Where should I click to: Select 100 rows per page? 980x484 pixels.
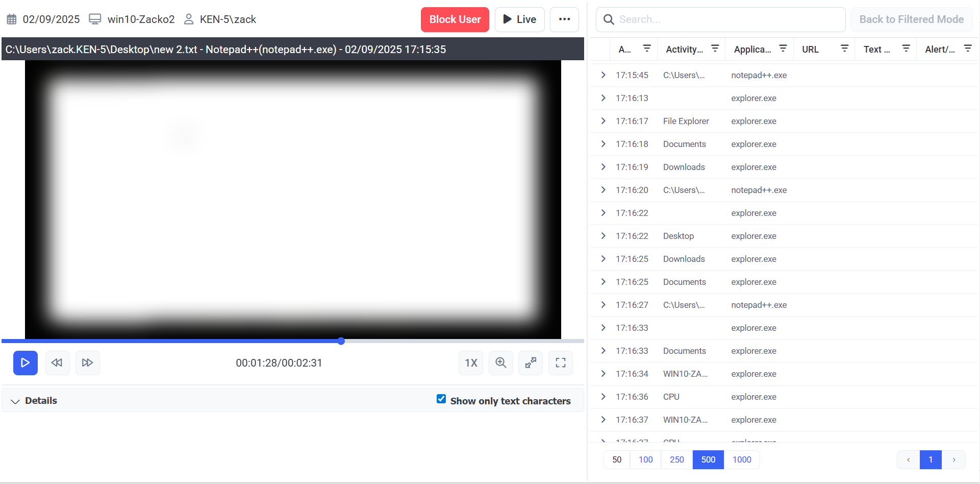tap(645, 459)
